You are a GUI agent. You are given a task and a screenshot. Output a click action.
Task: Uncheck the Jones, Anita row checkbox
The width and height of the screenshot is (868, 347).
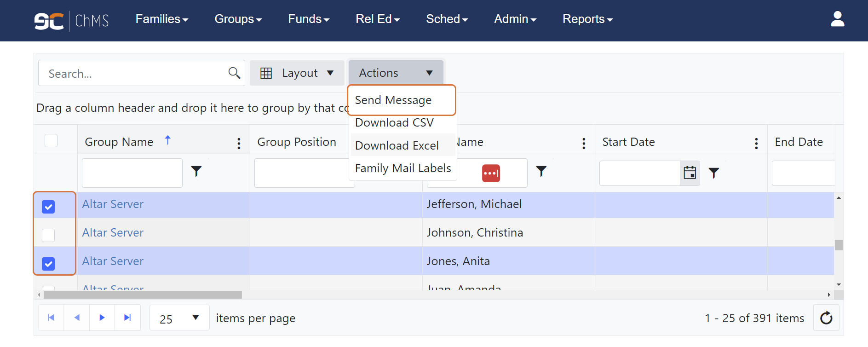click(48, 264)
